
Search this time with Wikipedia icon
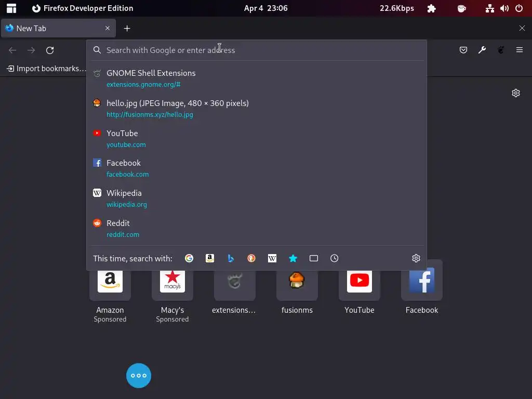point(272,259)
